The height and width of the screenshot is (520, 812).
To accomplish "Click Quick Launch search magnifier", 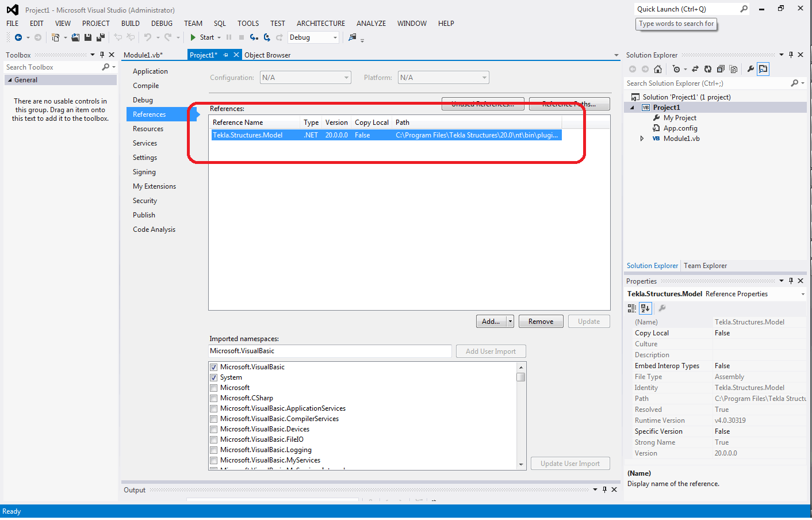I will pyautogui.click(x=744, y=9).
